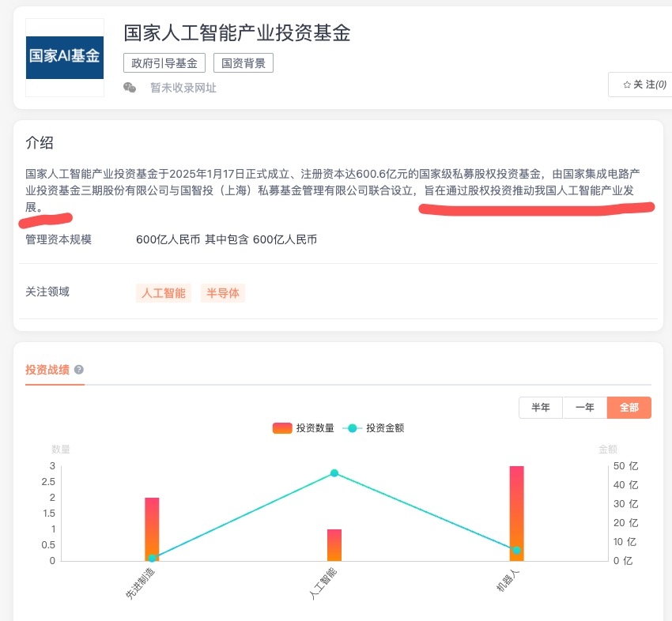
Task: Click the star icon in the 关注 button
Action: pyautogui.click(x=627, y=85)
